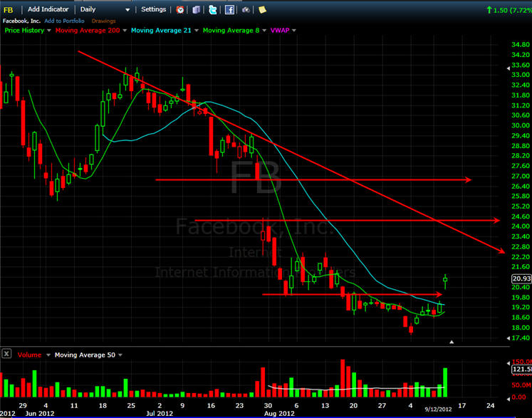The image size is (532, 418).
Task: Click the Price History label
Action: [24, 30]
